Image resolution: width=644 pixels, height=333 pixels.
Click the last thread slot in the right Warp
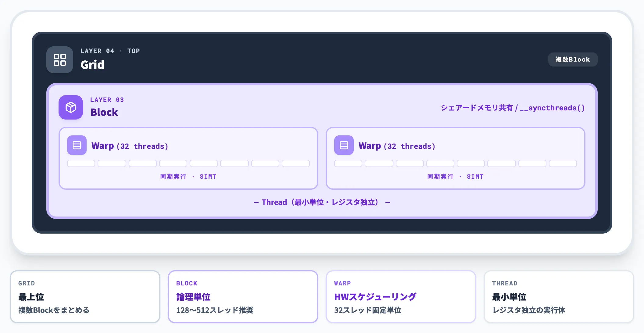tap(563, 163)
